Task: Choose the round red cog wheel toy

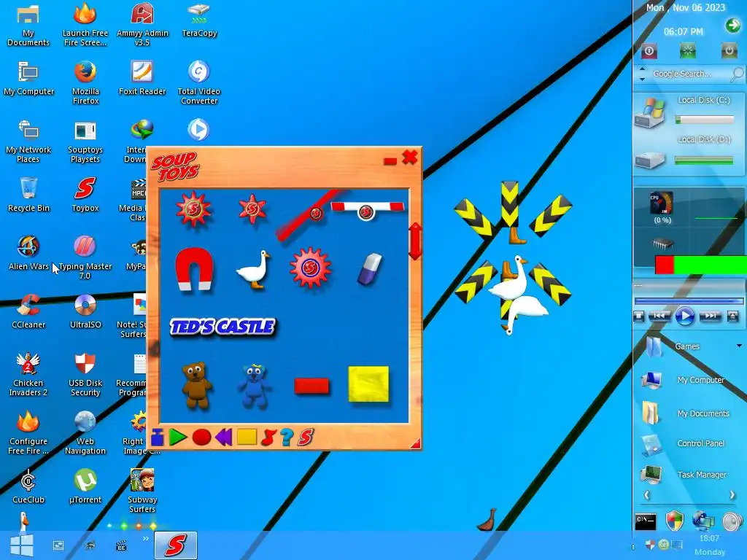Action: (x=310, y=268)
